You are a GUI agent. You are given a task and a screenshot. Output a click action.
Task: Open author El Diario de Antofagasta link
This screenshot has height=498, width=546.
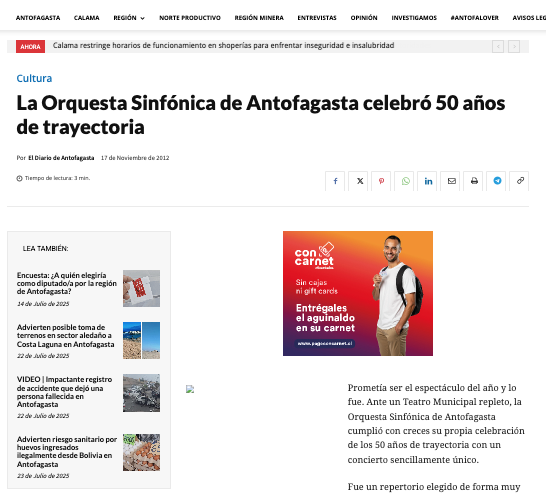61,158
